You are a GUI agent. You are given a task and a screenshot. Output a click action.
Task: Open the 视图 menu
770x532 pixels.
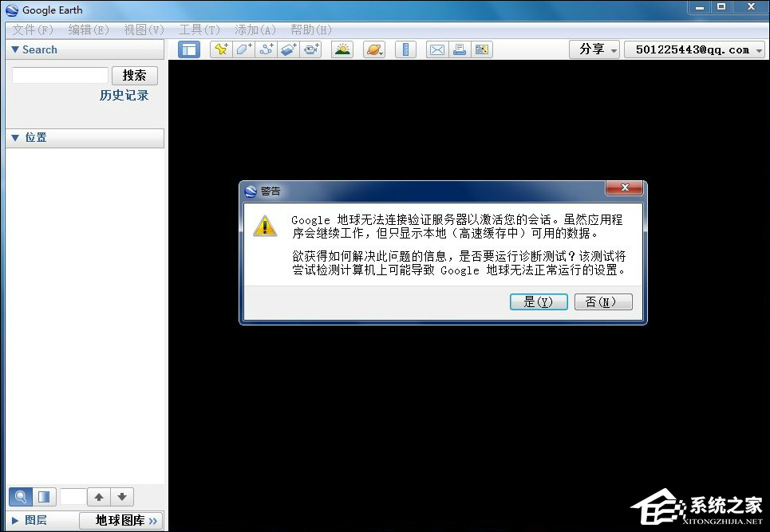point(143,30)
